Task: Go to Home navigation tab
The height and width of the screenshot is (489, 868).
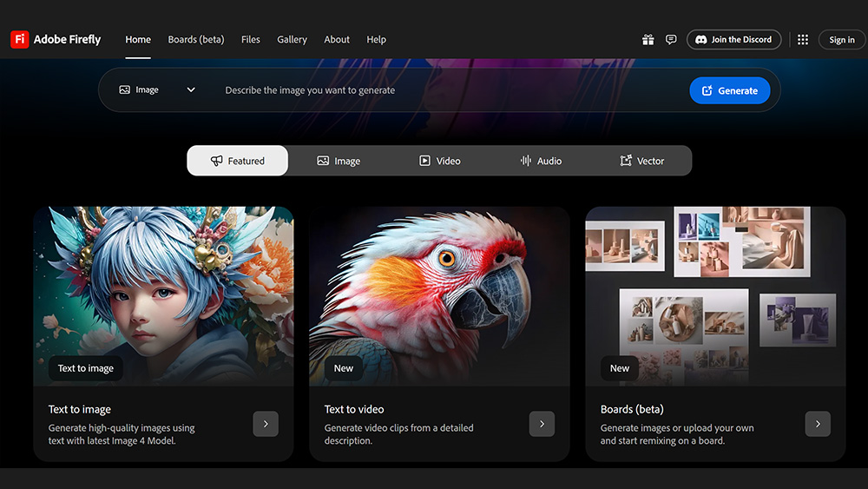Action: point(138,39)
